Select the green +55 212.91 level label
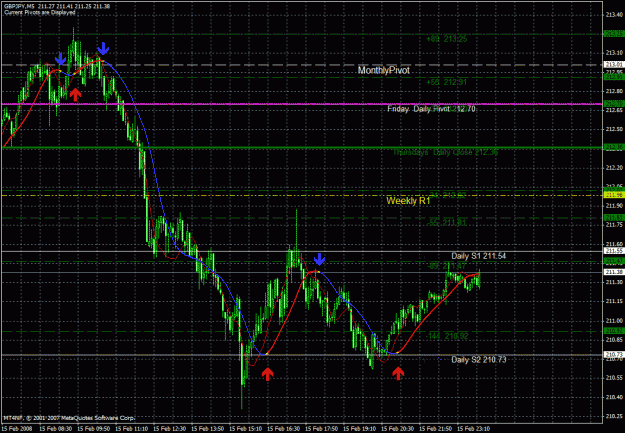Image resolution: width=625 pixels, height=433 pixels. coord(446,82)
